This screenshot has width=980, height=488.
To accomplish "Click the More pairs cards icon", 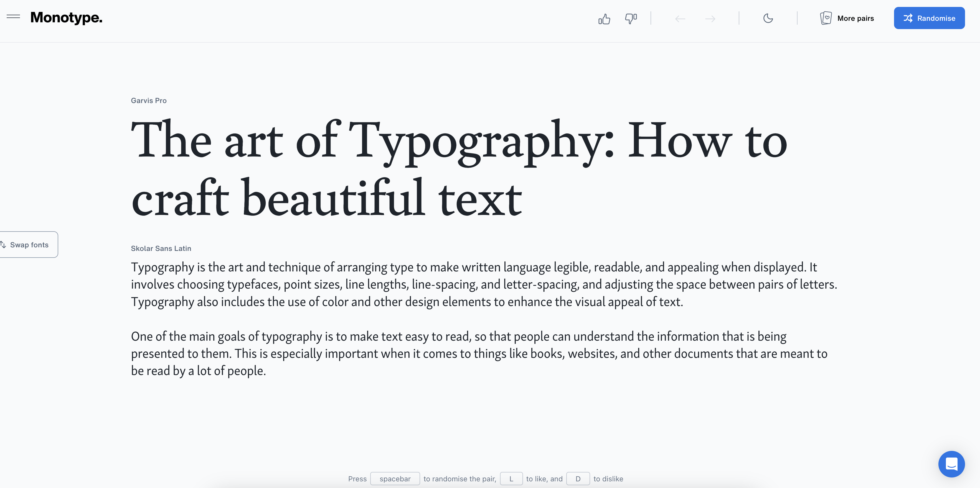I will [x=826, y=18].
